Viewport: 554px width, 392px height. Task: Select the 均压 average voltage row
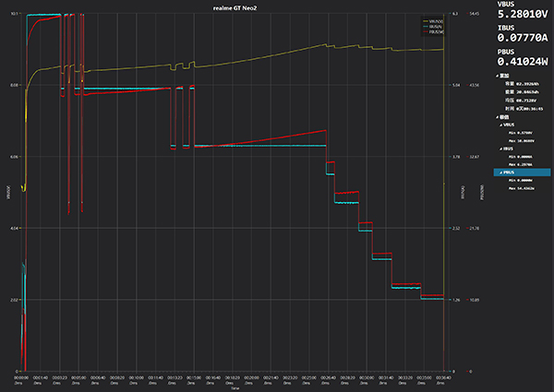[523, 101]
